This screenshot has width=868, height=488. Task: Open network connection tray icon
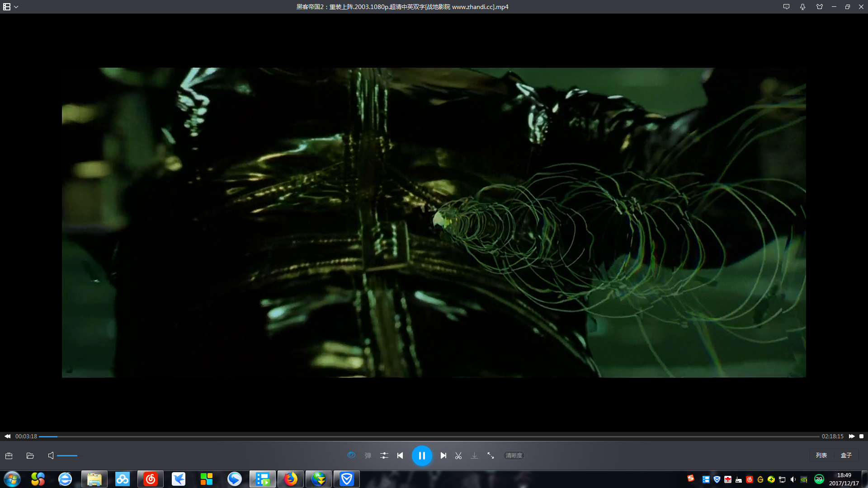pyautogui.click(x=782, y=479)
